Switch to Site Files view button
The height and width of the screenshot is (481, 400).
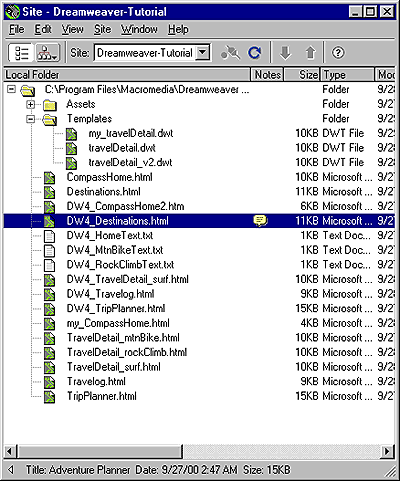[21, 53]
